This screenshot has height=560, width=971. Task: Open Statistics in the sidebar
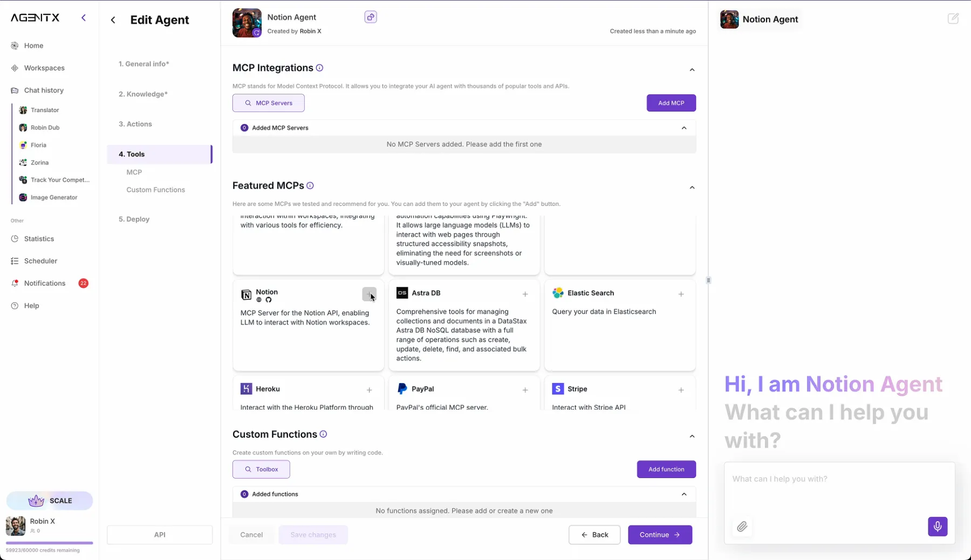[39, 239]
